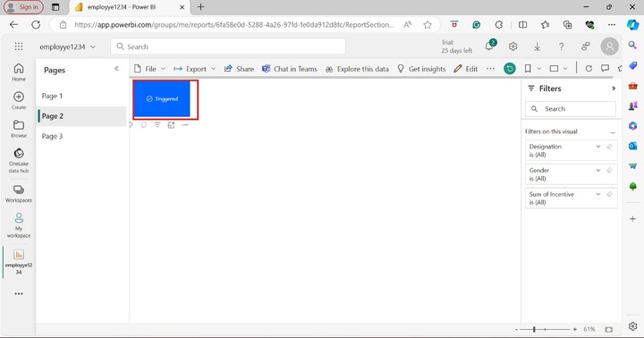Open Workspaces in left navigation
This screenshot has height=338, width=644.
(19, 194)
